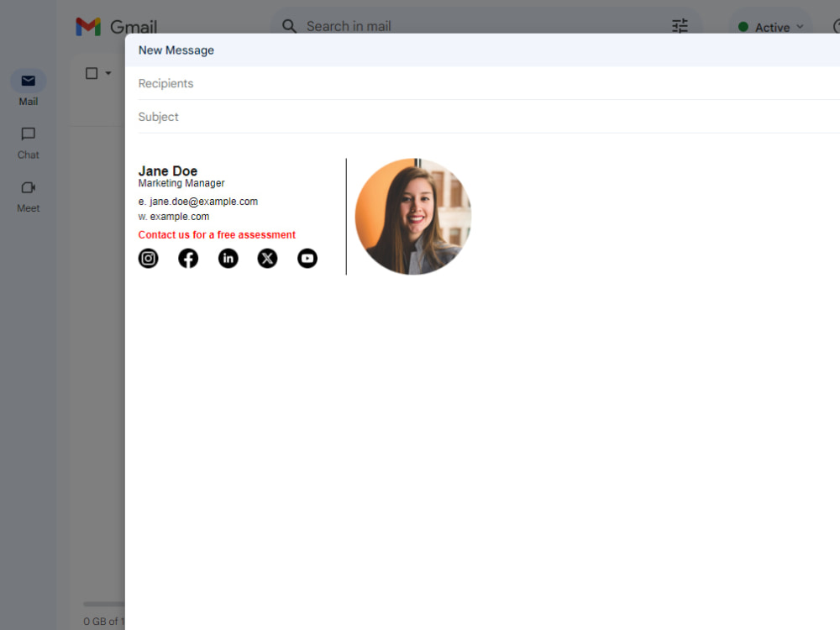Click the example.com website text
The image size is (840, 630).
point(180,217)
